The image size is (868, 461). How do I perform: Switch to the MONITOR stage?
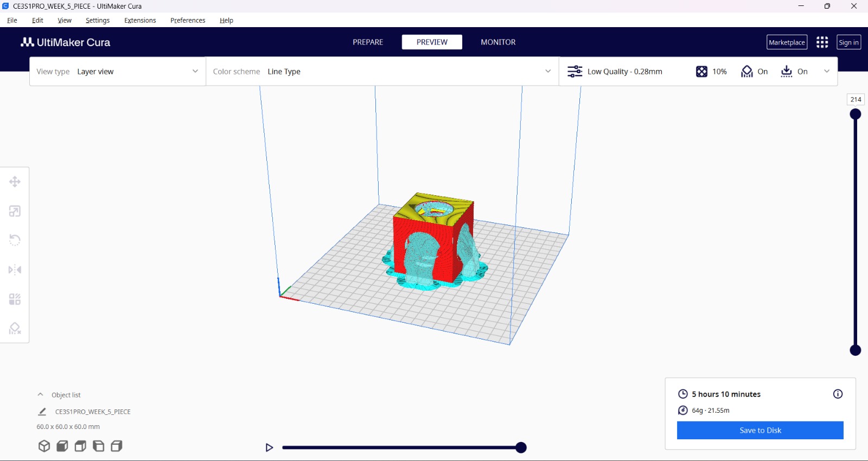498,42
